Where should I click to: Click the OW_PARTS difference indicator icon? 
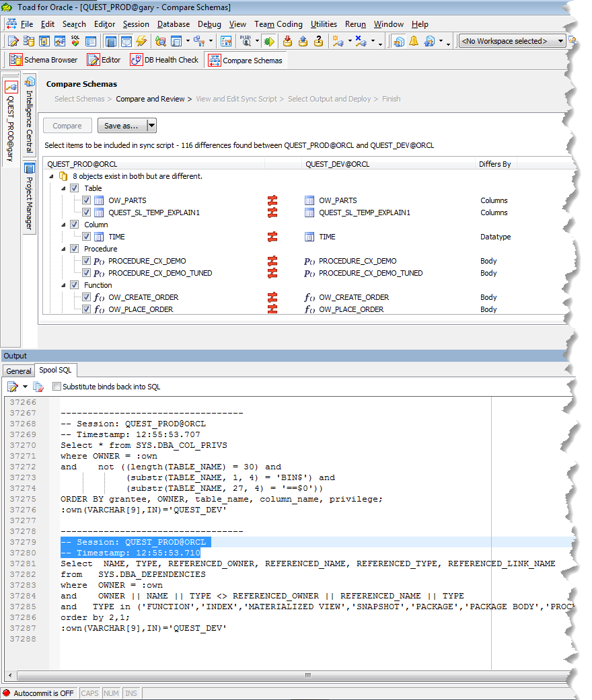[272, 200]
